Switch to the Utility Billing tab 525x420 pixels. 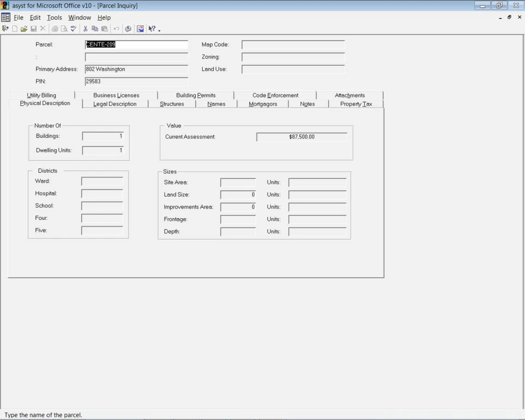[42, 95]
